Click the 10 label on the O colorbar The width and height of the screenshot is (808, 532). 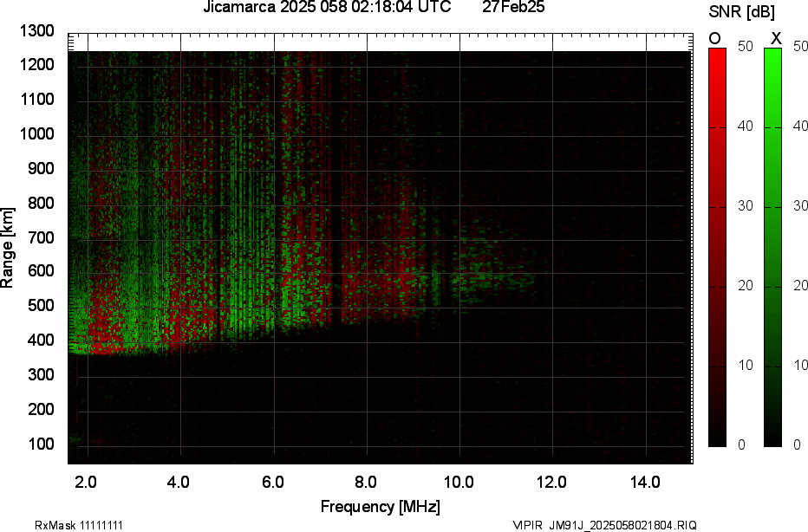coord(746,366)
